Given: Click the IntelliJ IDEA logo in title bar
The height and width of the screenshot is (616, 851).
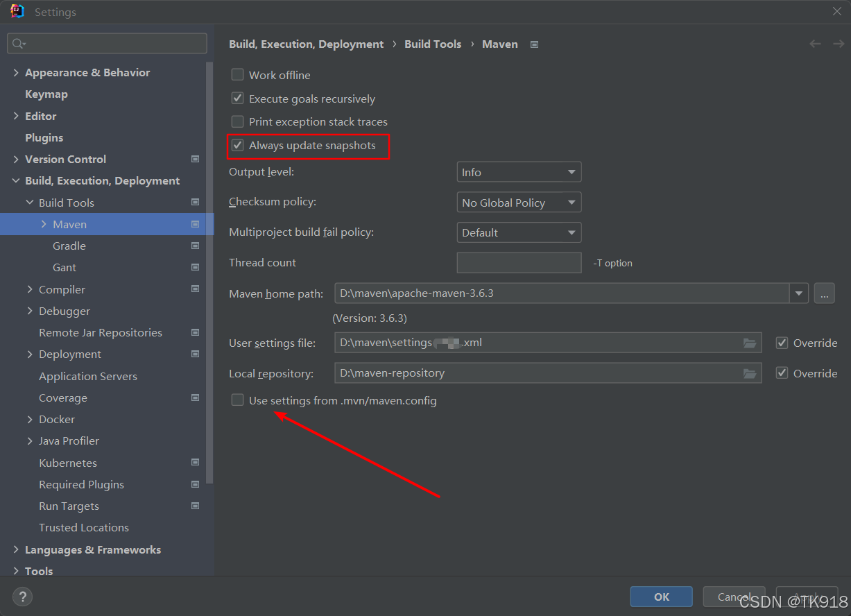Looking at the screenshot, I should [x=17, y=11].
